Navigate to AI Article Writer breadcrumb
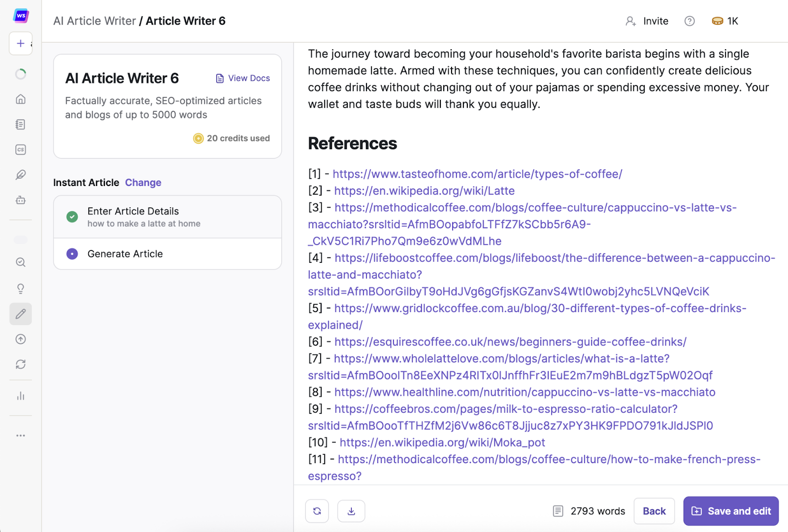 coord(95,21)
